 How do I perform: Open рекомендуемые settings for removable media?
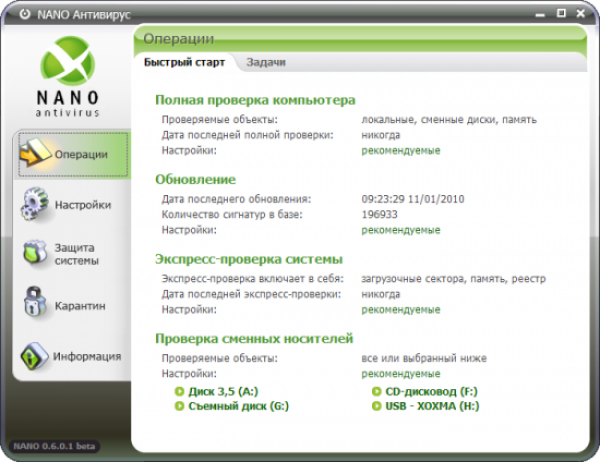(401, 374)
